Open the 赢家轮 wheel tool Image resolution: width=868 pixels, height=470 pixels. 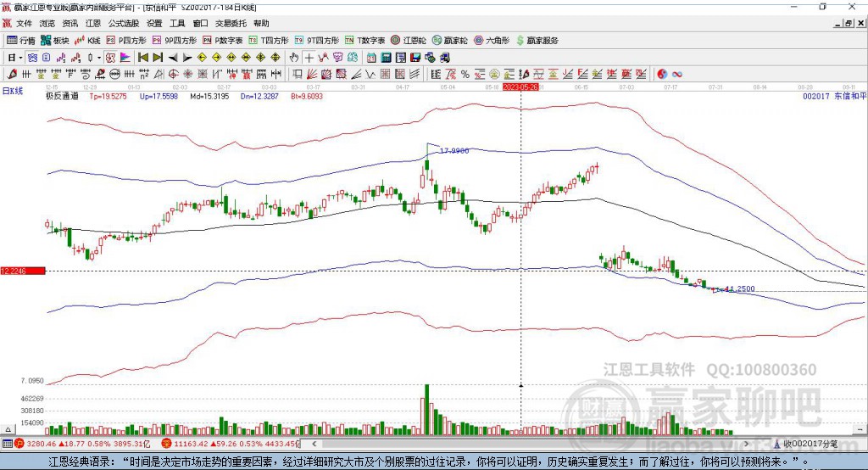coord(450,41)
